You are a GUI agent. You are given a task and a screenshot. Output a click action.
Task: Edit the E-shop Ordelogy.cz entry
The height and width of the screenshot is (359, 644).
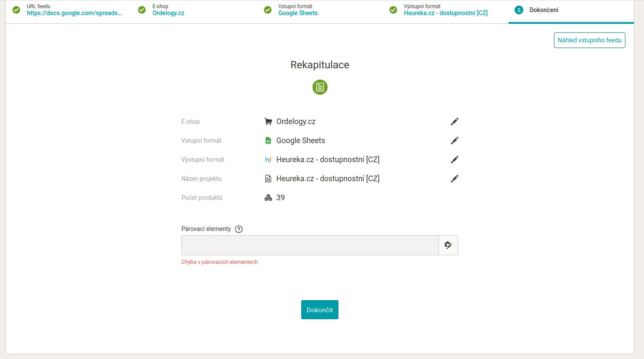(454, 122)
